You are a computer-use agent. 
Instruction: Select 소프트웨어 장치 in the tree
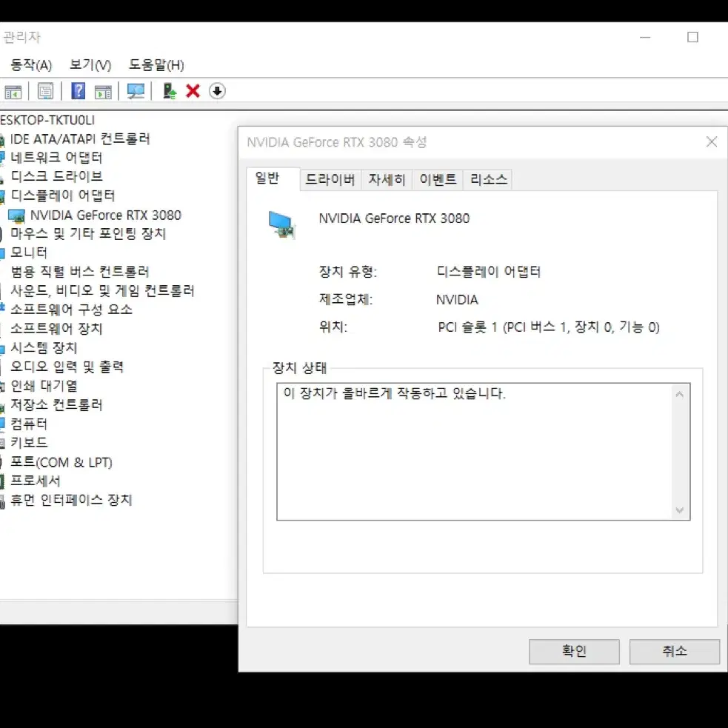pos(56,329)
